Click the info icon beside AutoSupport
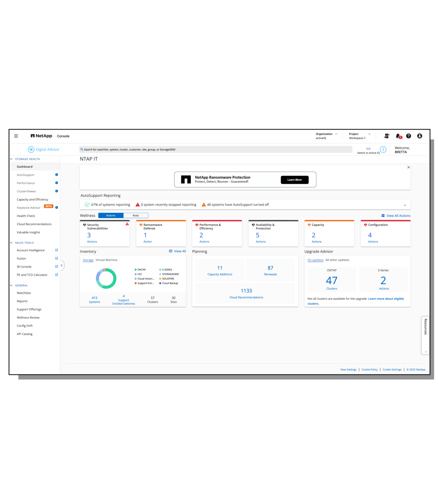Viewport: 439px width, 504px height. [57, 175]
